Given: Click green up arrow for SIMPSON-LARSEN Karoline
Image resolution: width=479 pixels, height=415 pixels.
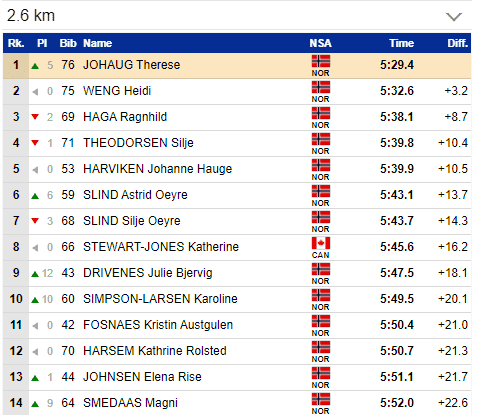Looking at the screenshot, I should click(x=35, y=300).
